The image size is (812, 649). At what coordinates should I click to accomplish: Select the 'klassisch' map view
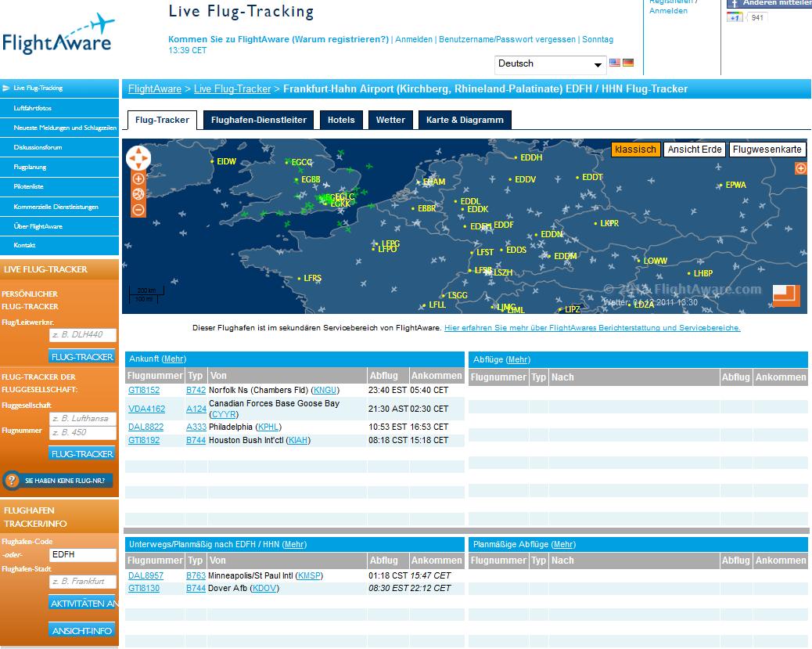pos(635,150)
